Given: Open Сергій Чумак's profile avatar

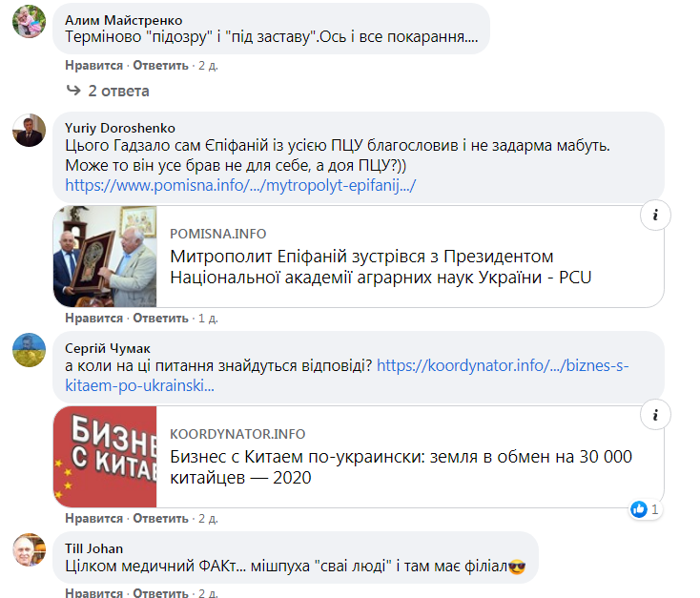Looking at the screenshot, I should coord(29,350).
